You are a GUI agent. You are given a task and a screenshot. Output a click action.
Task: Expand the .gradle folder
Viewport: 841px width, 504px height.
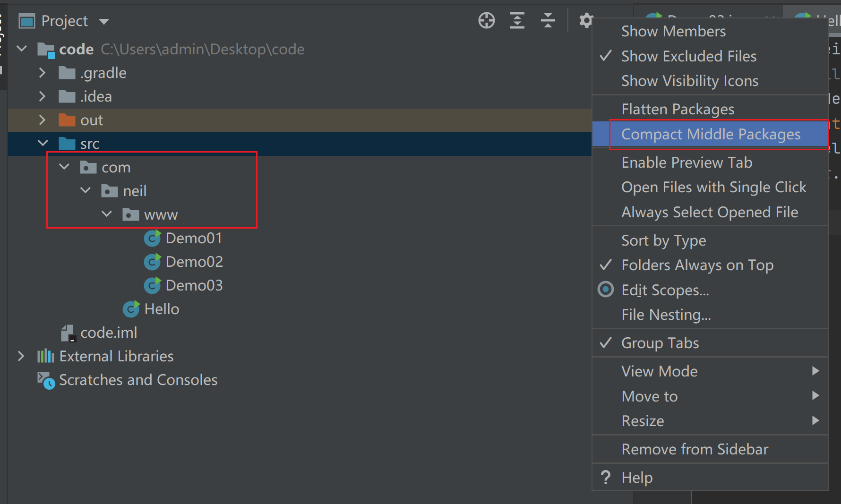click(x=43, y=73)
